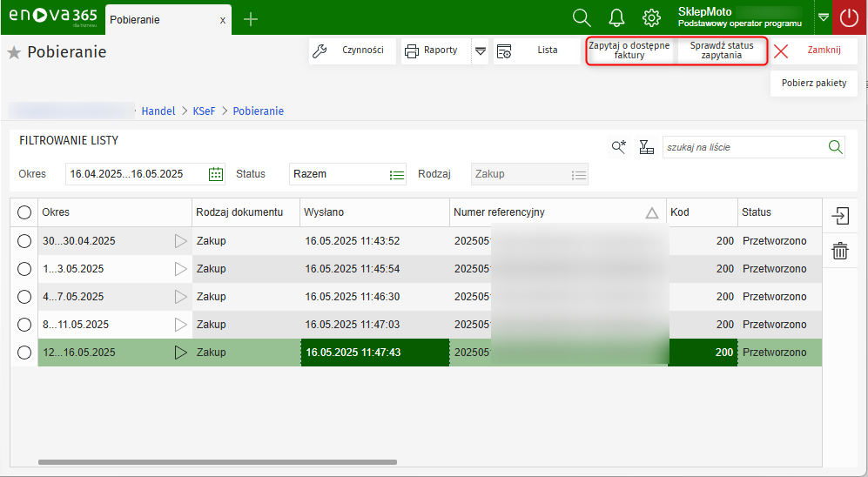Screen dimensions: 868x477
Task: Open calendar picker for Okres field
Action: [x=216, y=174]
